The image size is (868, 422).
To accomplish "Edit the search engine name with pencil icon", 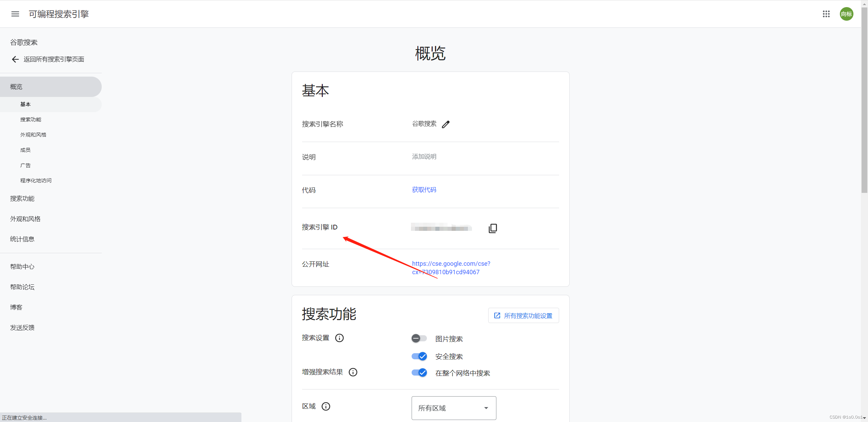I will point(446,124).
